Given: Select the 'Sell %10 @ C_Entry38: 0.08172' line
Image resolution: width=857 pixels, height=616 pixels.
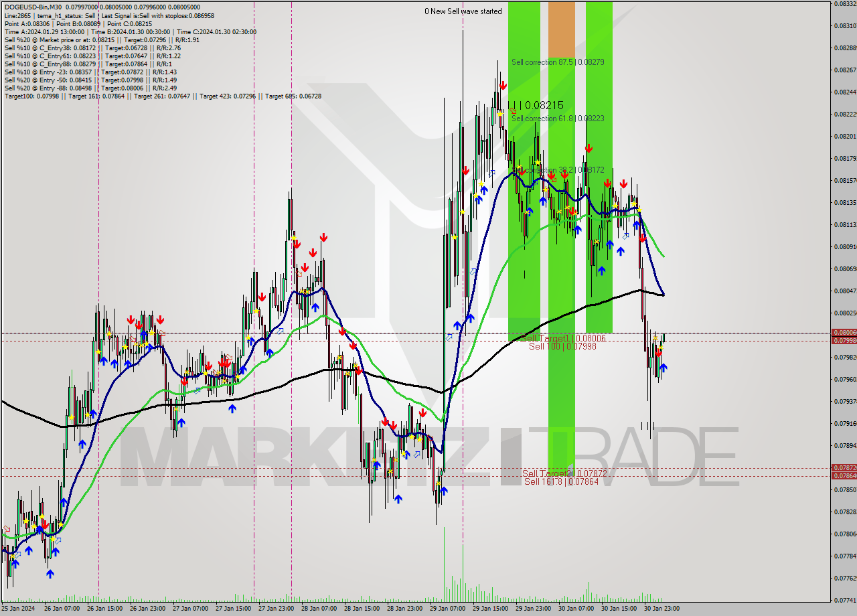Looking at the screenshot, I should tap(92, 48).
